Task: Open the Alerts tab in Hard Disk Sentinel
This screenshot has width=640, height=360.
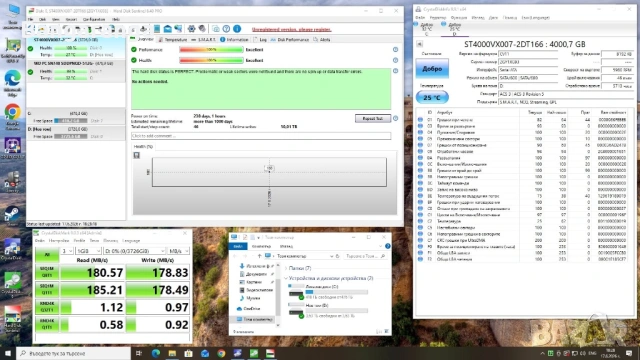Action: click(322, 40)
